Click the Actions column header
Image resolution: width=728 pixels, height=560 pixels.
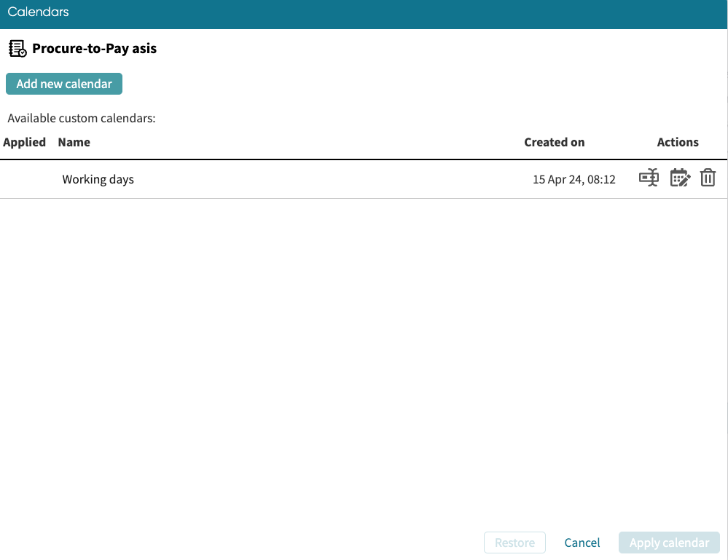[677, 142]
